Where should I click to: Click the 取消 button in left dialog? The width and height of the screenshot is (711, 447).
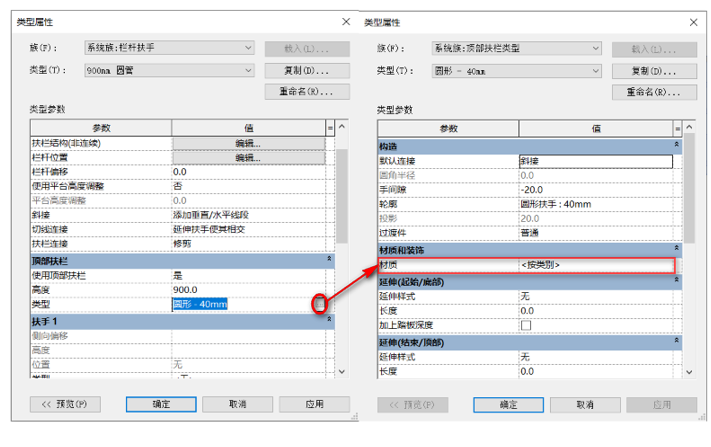238,404
